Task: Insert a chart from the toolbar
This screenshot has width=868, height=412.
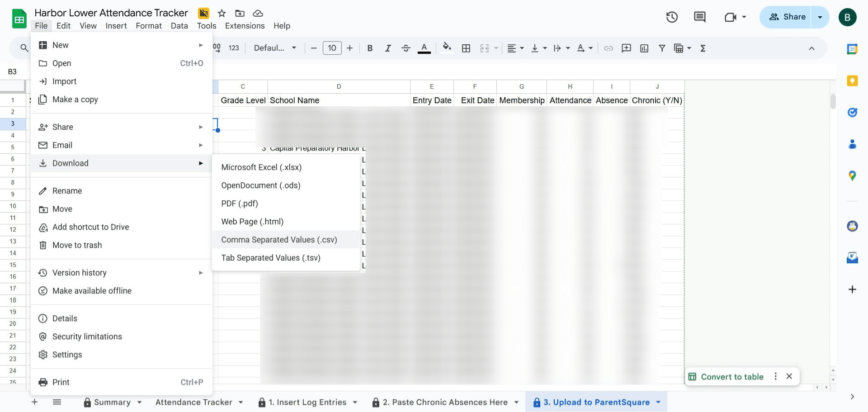Action: pos(644,48)
